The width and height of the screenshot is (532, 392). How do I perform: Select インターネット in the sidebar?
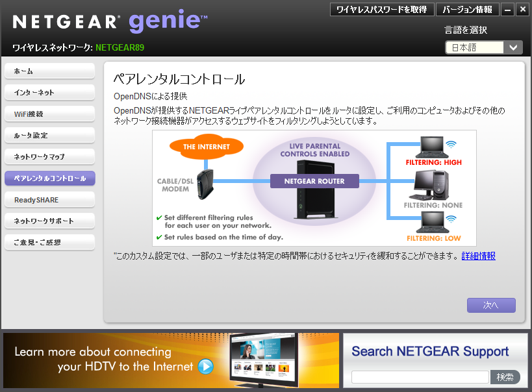(49, 92)
